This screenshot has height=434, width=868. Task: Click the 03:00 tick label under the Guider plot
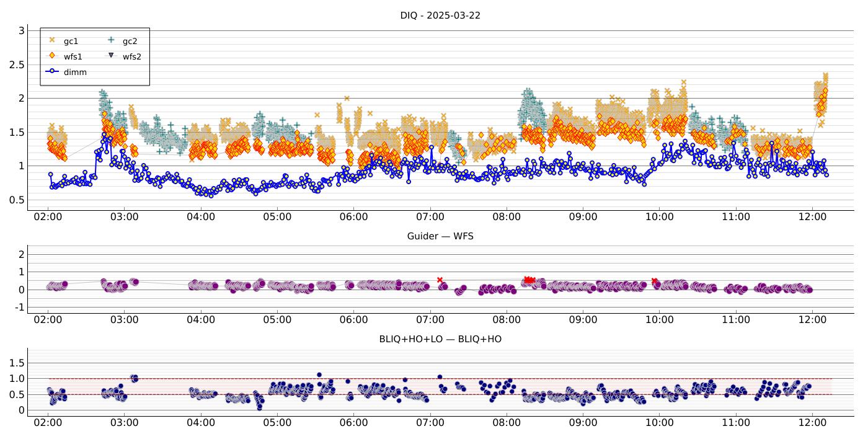click(124, 320)
